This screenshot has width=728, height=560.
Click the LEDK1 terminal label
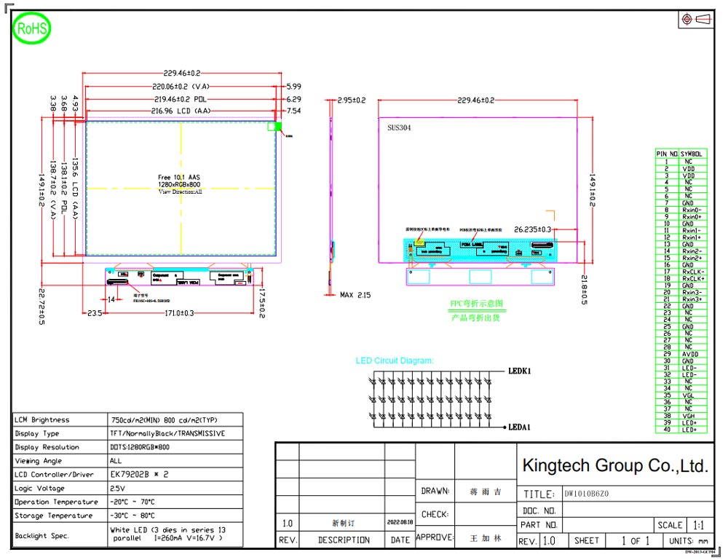tap(518, 371)
